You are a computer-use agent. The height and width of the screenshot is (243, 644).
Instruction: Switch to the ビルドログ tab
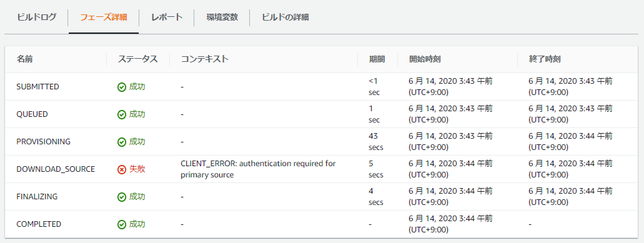point(36,17)
